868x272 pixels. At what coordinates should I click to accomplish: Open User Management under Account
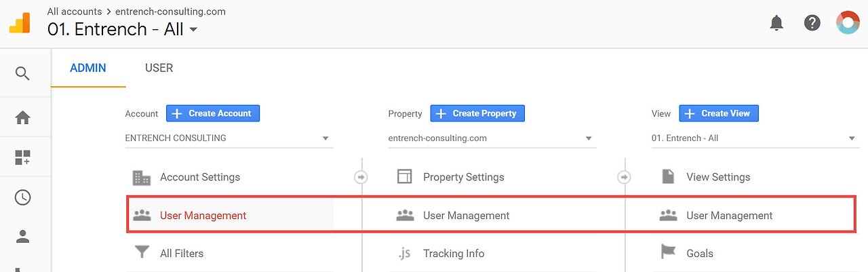[203, 216]
